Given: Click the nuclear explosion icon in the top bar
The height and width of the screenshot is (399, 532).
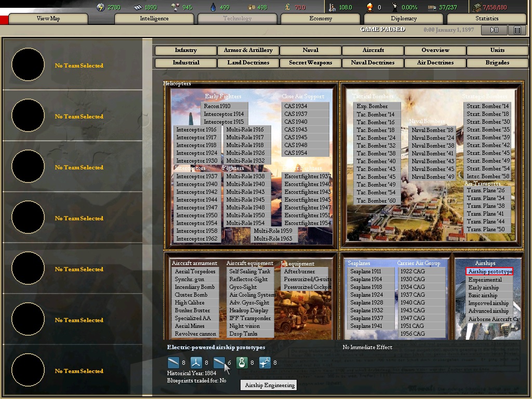Looking at the screenshot, I should pos(369,7).
